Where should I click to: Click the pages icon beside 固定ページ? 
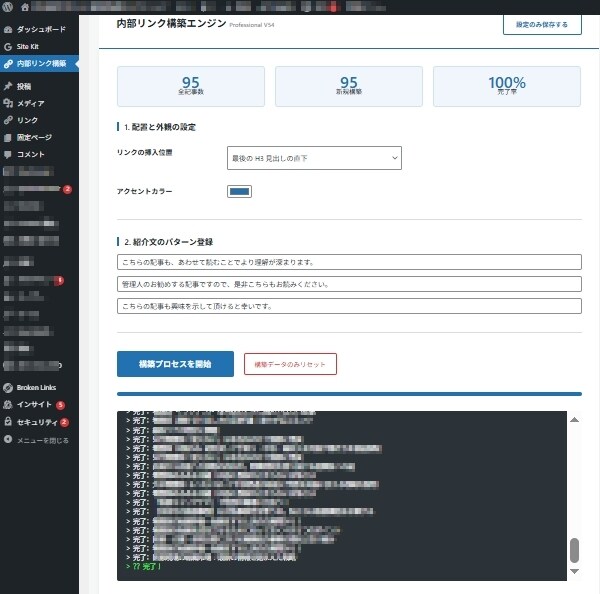(8, 137)
